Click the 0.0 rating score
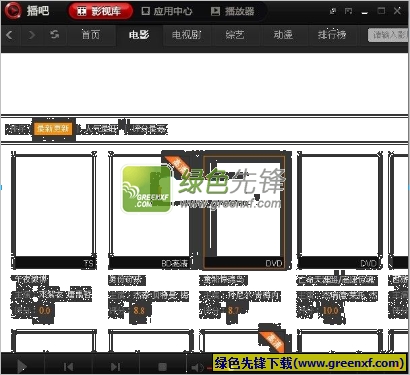The height and width of the screenshot is (375, 410). (x=45, y=311)
